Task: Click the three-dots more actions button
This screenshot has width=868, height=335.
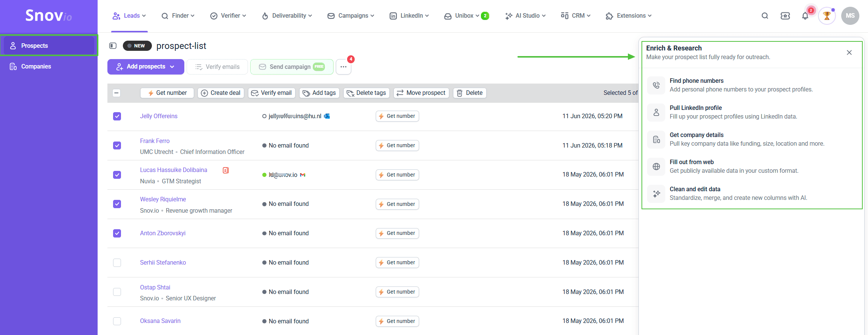Action: click(343, 67)
